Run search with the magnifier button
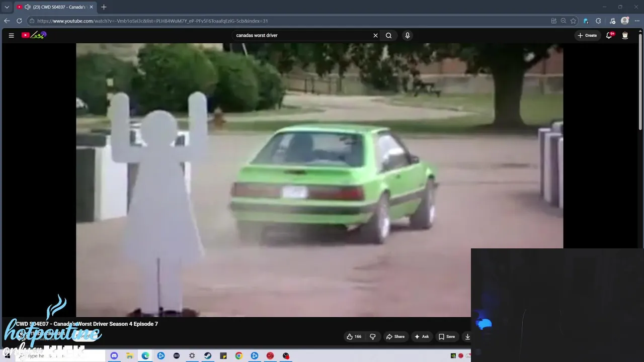This screenshot has width=644, height=362. (x=388, y=35)
